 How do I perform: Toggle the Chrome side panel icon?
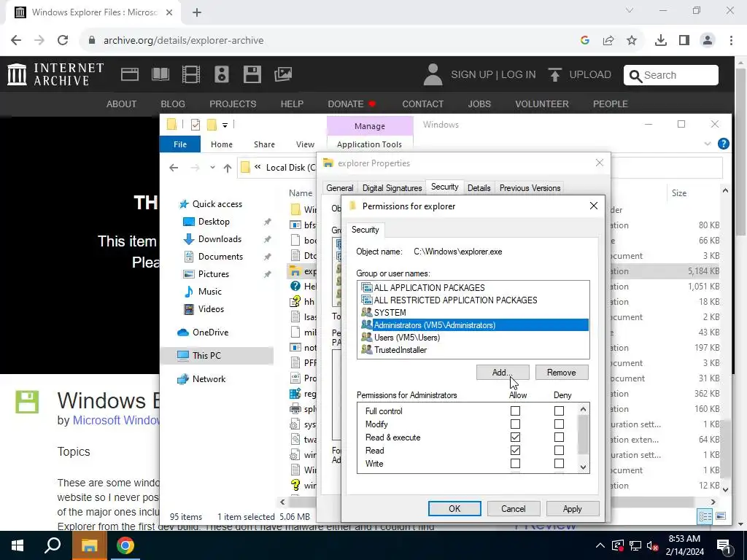[x=684, y=41]
